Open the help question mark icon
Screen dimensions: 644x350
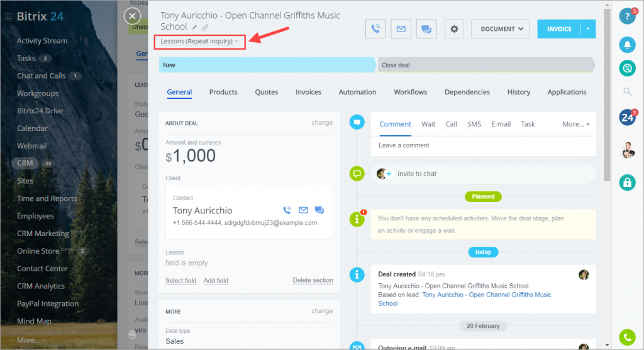point(627,16)
